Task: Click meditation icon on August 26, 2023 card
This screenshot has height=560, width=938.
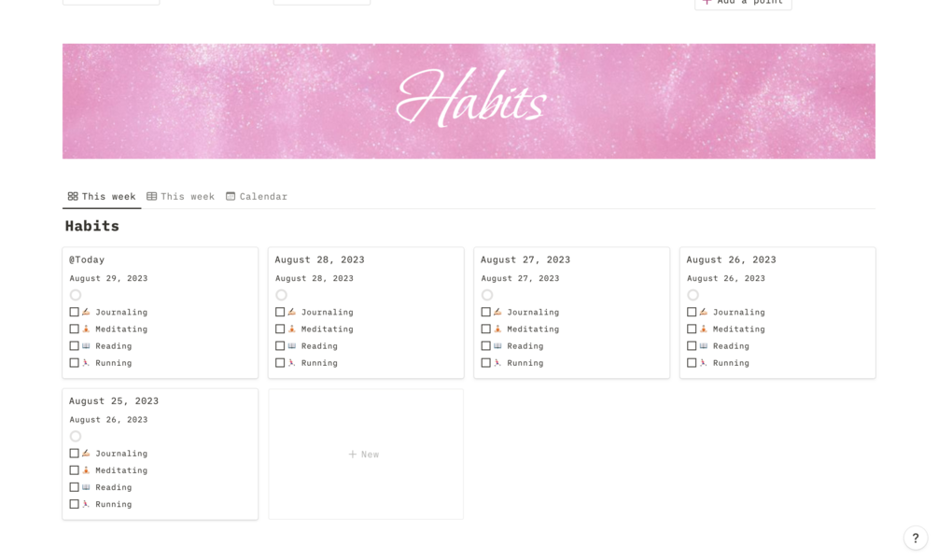Action: [704, 329]
